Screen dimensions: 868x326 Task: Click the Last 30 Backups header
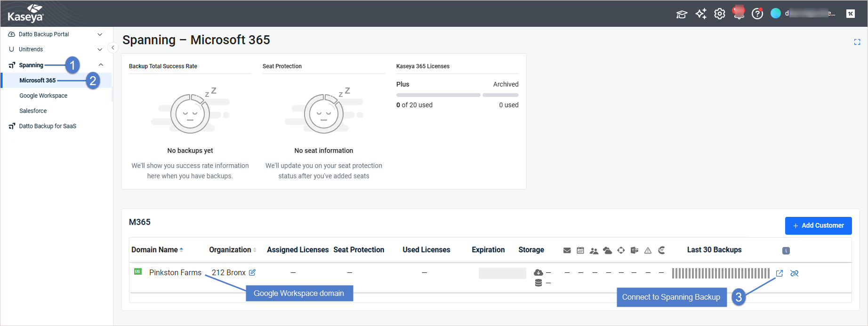[x=715, y=250]
